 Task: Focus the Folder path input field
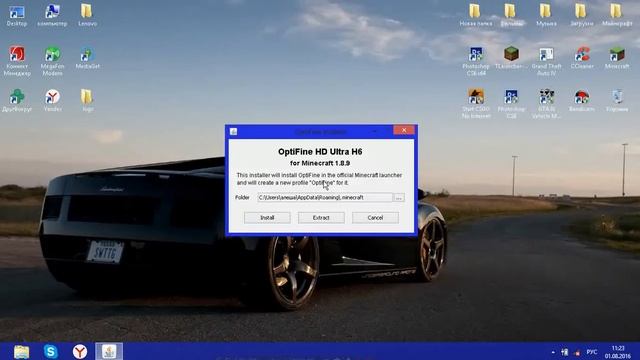tap(325, 198)
